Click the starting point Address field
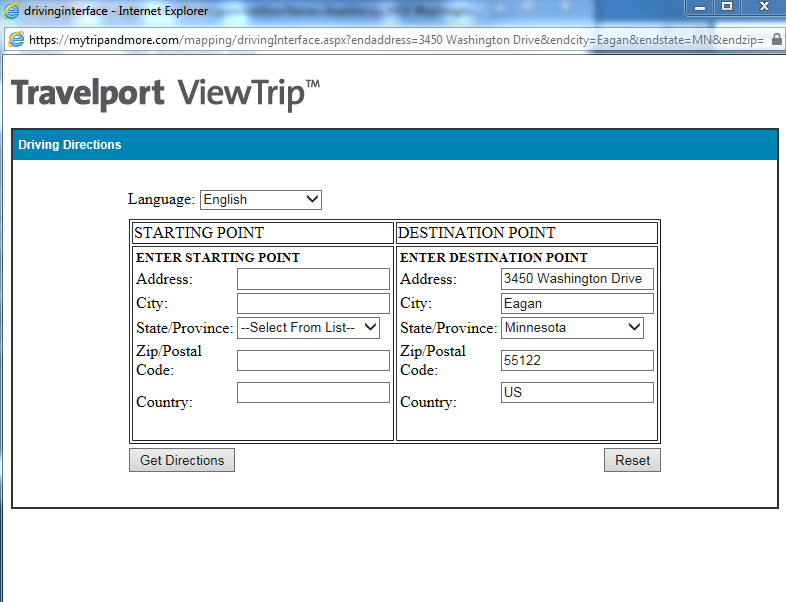The width and height of the screenshot is (786, 602). (313, 279)
